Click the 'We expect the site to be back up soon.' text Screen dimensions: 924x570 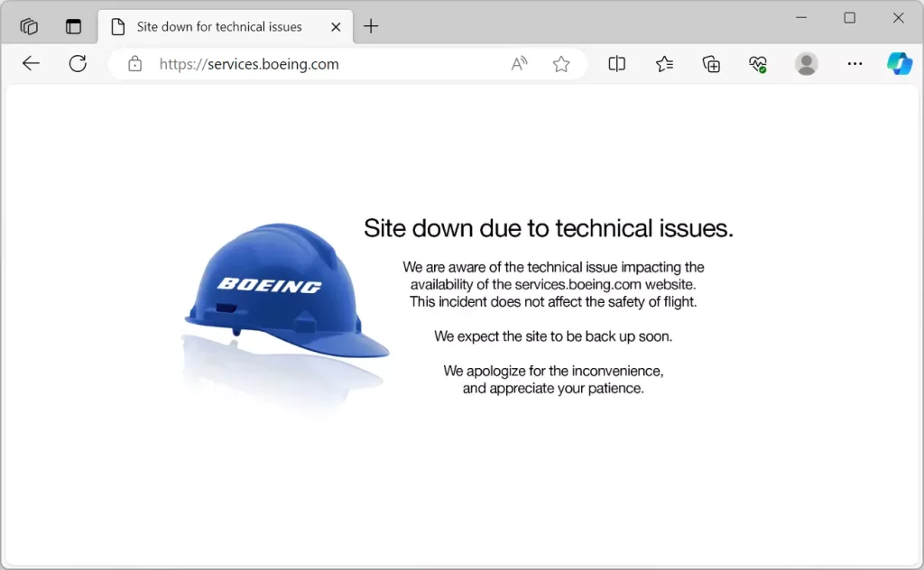pyautogui.click(x=553, y=336)
